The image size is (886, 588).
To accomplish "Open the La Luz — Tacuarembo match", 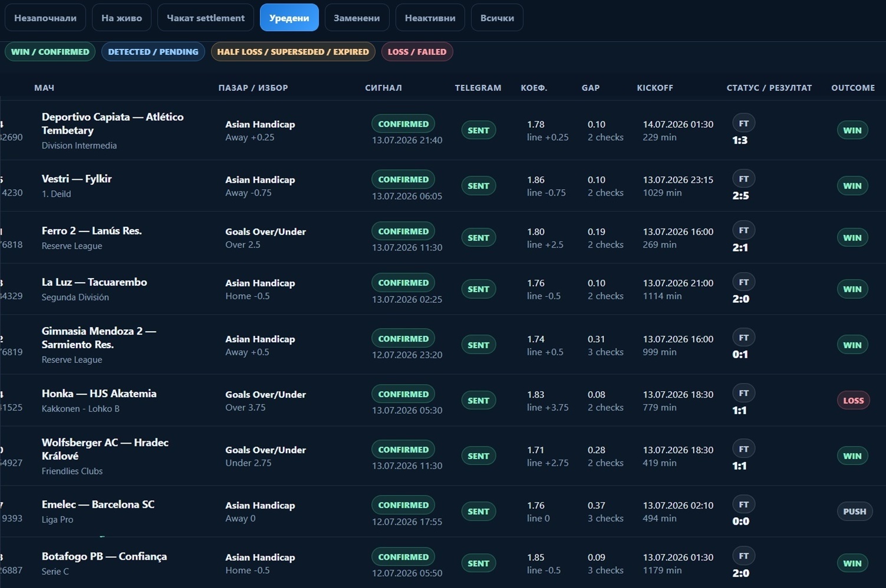I will click(x=94, y=282).
